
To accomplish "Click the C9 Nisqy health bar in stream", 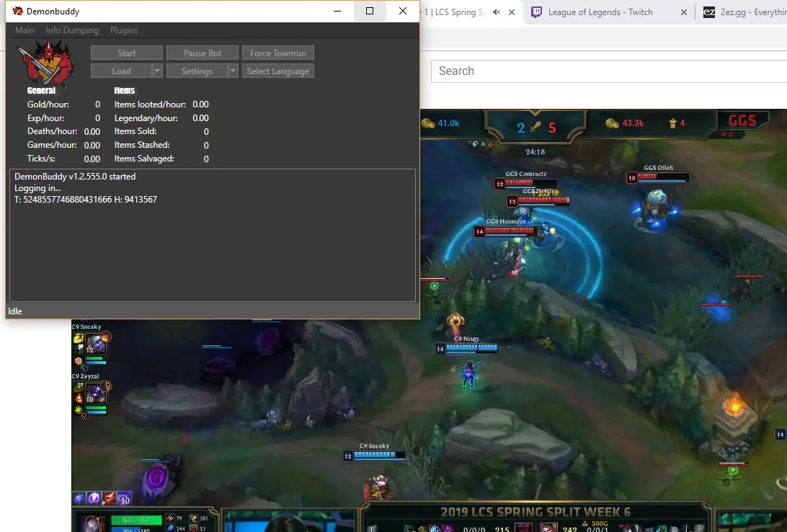I will [x=471, y=347].
